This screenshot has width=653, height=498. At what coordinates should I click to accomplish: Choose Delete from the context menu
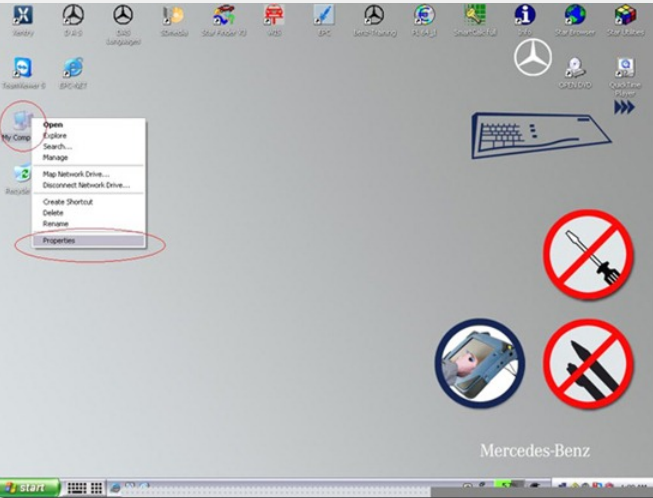(x=53, y=212)
